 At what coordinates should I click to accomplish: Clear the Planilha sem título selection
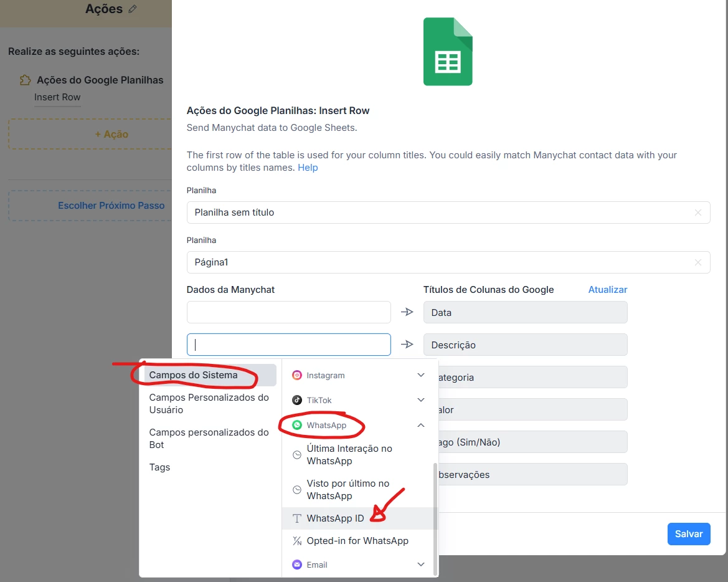tap(698, 212)
